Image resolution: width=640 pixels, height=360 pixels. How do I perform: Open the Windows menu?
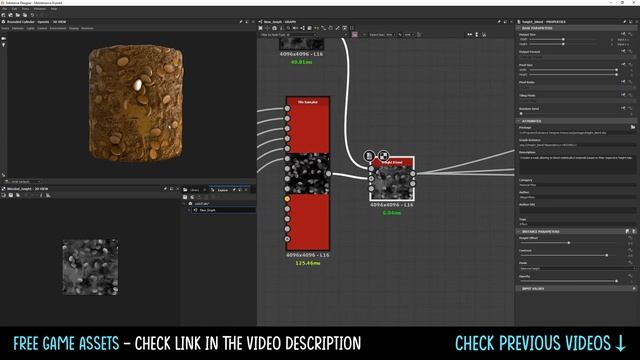pyautogui.click(x=40, y=9)
